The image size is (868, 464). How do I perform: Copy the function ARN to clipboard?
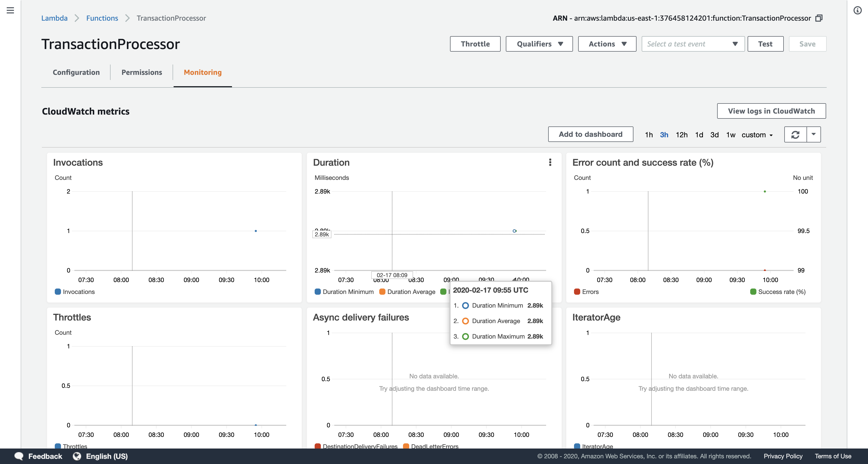pos(819,18)
